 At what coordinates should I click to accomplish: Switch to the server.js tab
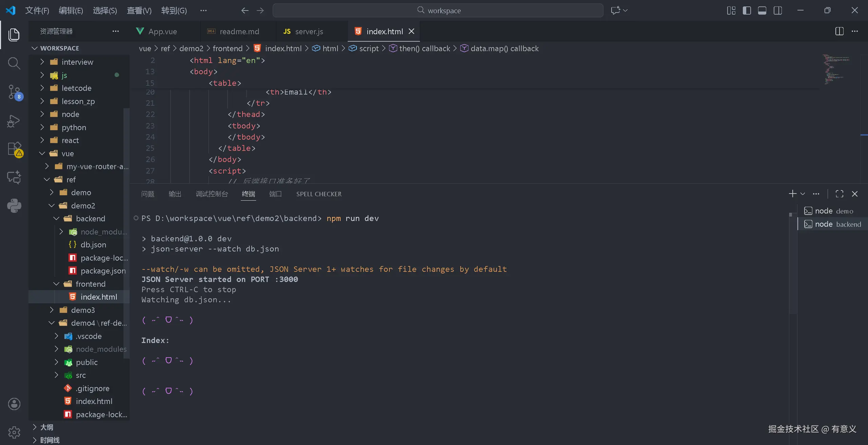[309, 32]
